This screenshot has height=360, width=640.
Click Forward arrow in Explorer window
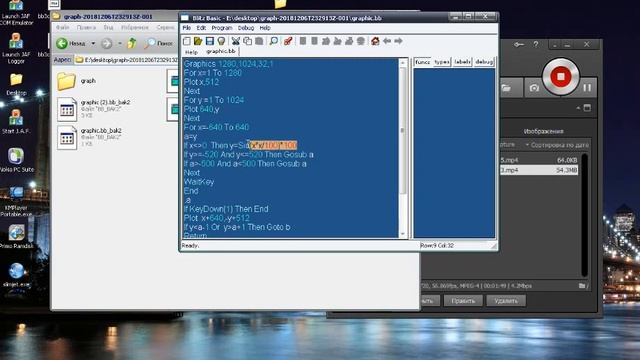click(107, 43)
